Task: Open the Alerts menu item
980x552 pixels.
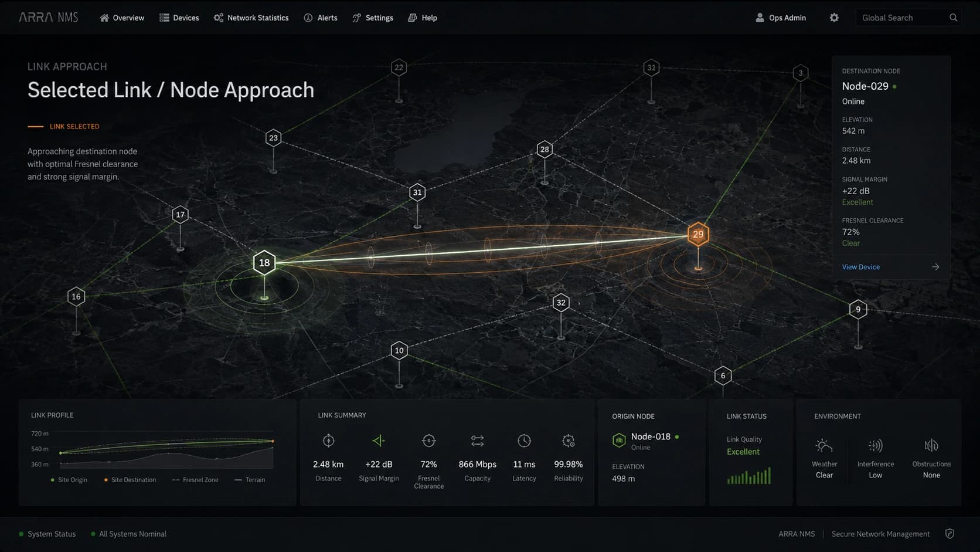Action: coord(320,18)
